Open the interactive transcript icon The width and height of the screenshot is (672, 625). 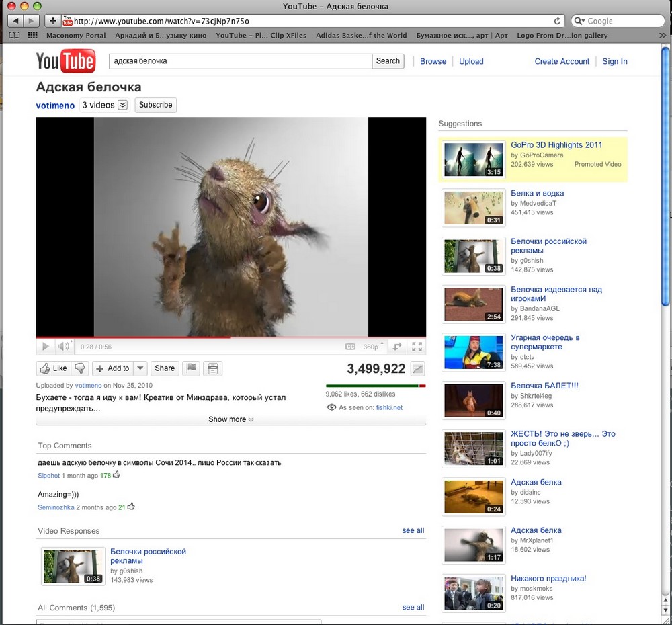tap(212, 368)
